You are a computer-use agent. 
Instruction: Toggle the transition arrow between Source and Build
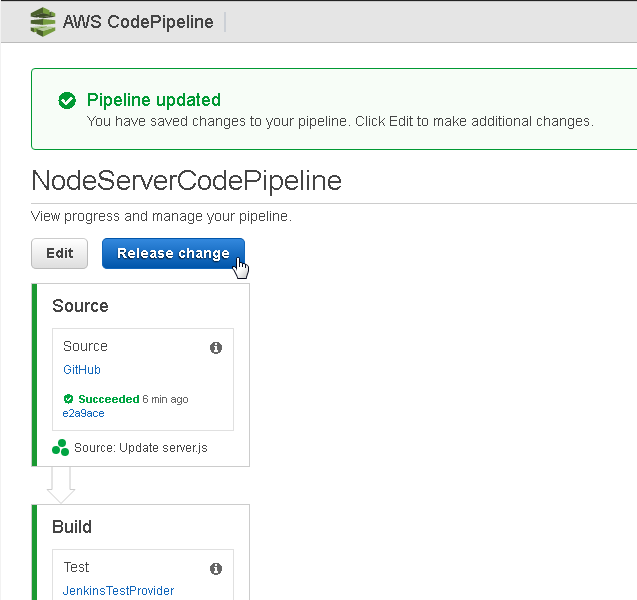61,485
